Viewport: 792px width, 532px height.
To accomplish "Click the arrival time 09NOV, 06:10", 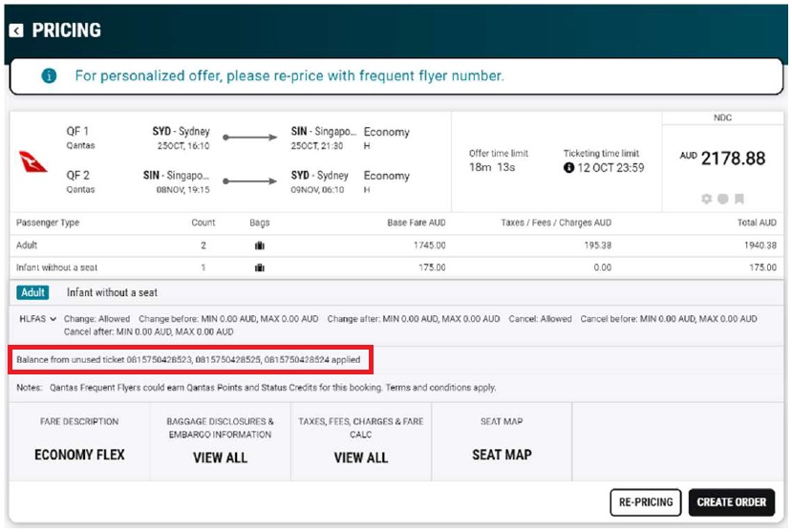I will (317, 190).
